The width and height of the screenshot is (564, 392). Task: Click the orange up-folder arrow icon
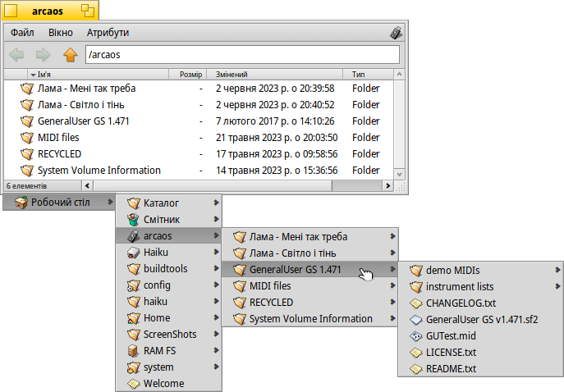70,55
